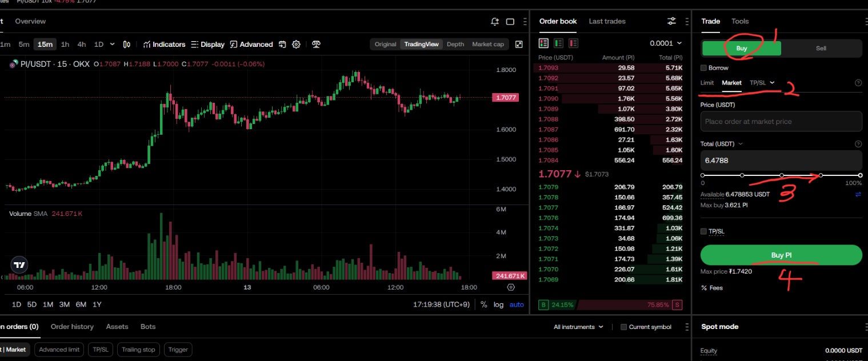Click the chart panel layout rectangle icon

click(x=510, y=22)
